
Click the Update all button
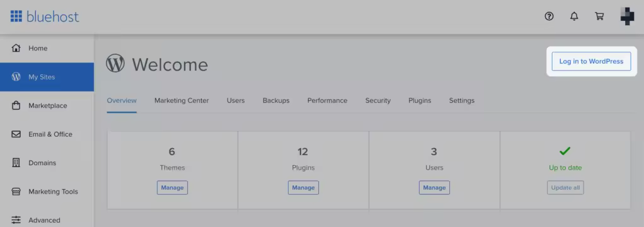coord(565,187)
